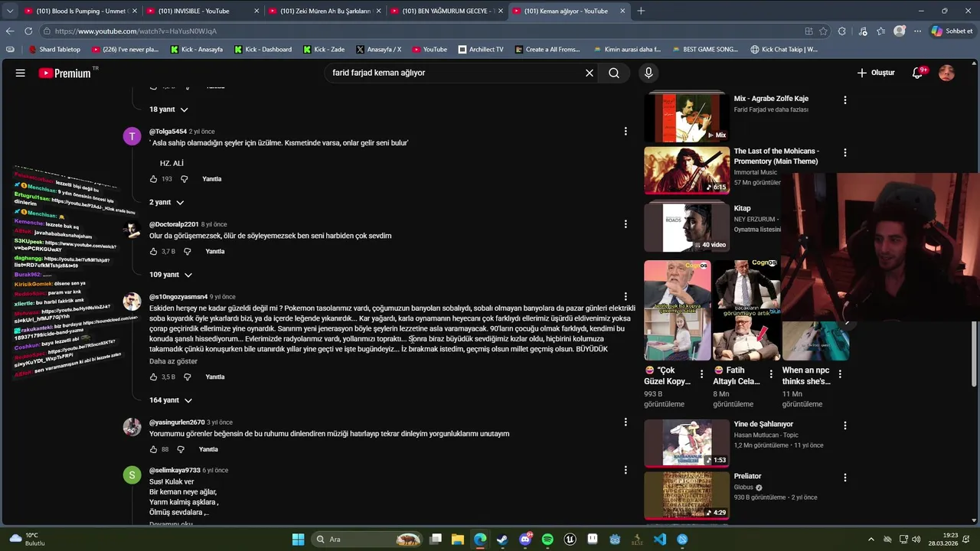Screen dimensions: 980x551
Task: Reply to @Doctoralp2201 with Yanıtla
Action: 215,251
